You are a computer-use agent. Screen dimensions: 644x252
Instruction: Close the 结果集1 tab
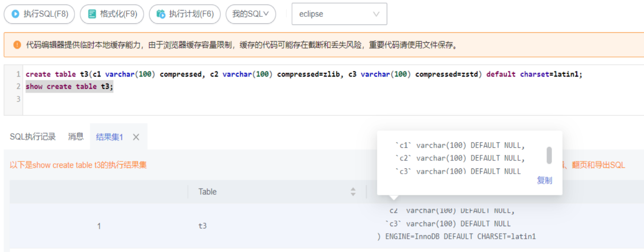(136, 137)
